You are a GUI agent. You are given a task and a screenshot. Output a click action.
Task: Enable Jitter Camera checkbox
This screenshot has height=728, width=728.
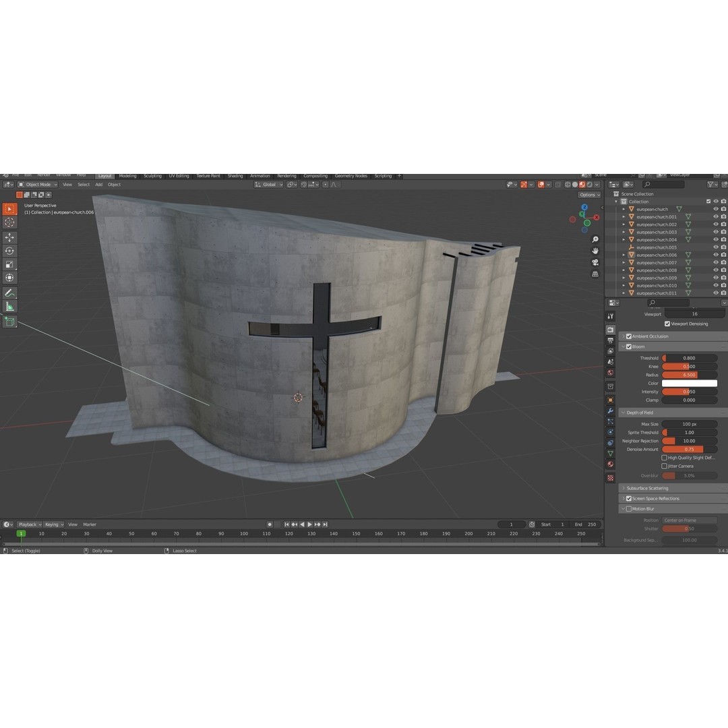click(x=664, y=466)
